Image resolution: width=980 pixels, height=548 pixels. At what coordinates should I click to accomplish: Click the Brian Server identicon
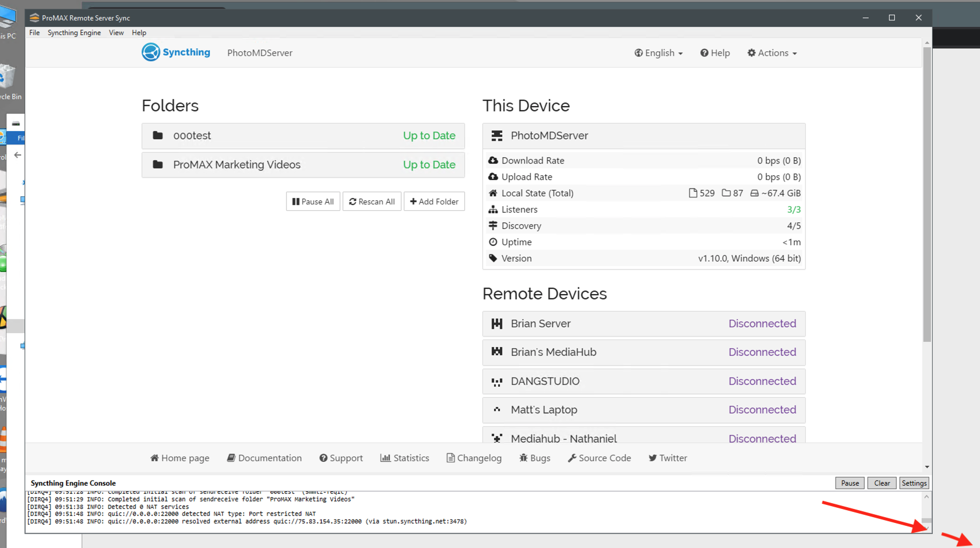coord(497,324)
